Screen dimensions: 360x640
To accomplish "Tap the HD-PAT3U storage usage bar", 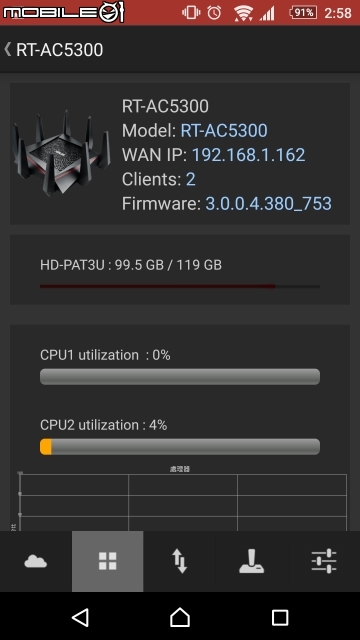I will tap(180, 287).
